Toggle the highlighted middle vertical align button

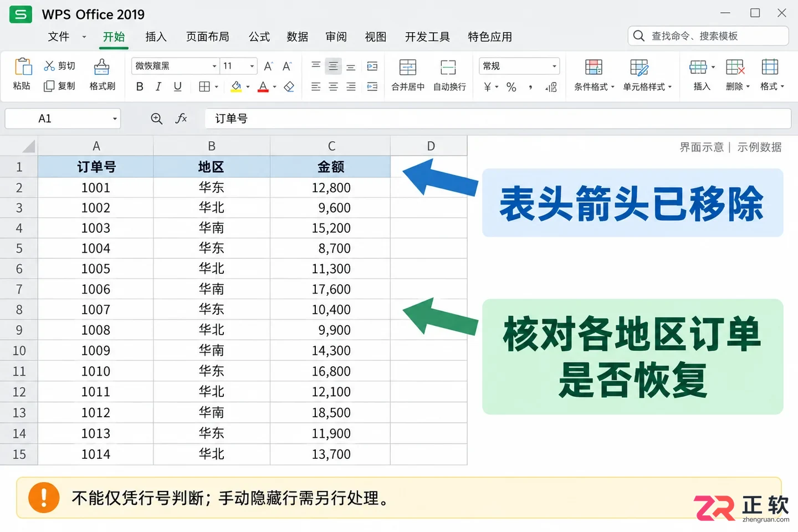pos(333,66)
